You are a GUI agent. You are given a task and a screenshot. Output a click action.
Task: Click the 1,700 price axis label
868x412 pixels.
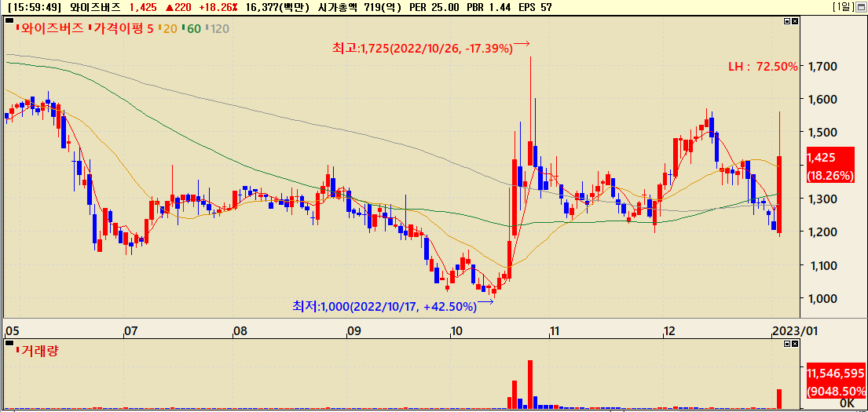pos(822,67)
